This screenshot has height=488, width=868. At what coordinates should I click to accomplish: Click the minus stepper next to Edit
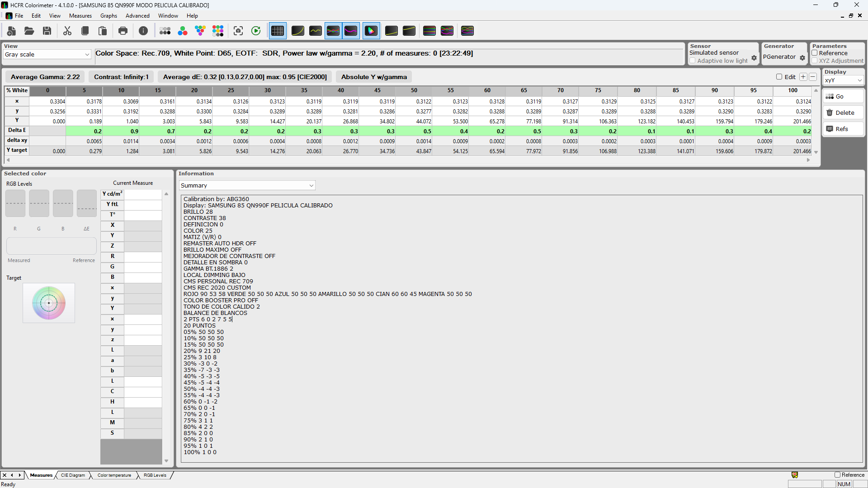(812, 77)
